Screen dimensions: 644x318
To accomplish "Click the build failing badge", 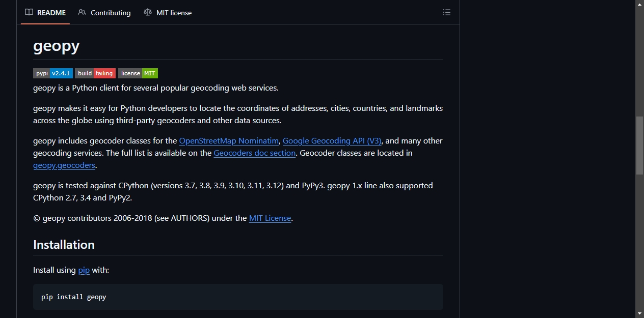I will tap(95, 73).
